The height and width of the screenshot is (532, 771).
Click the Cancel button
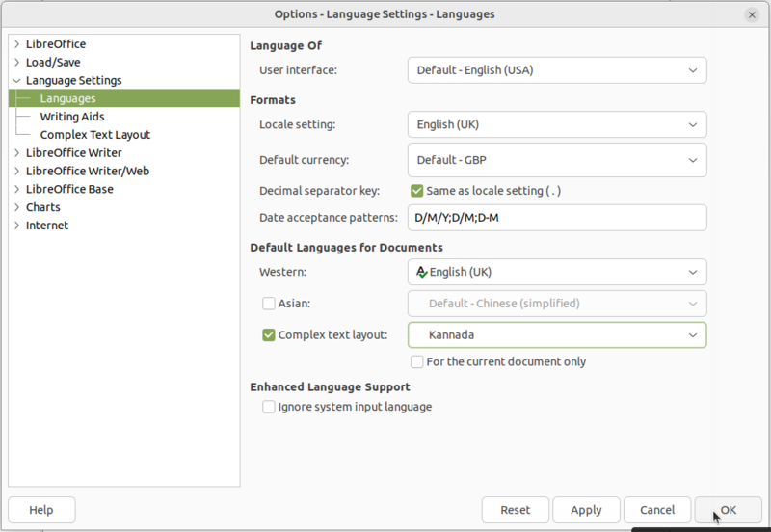click(657, 510)
